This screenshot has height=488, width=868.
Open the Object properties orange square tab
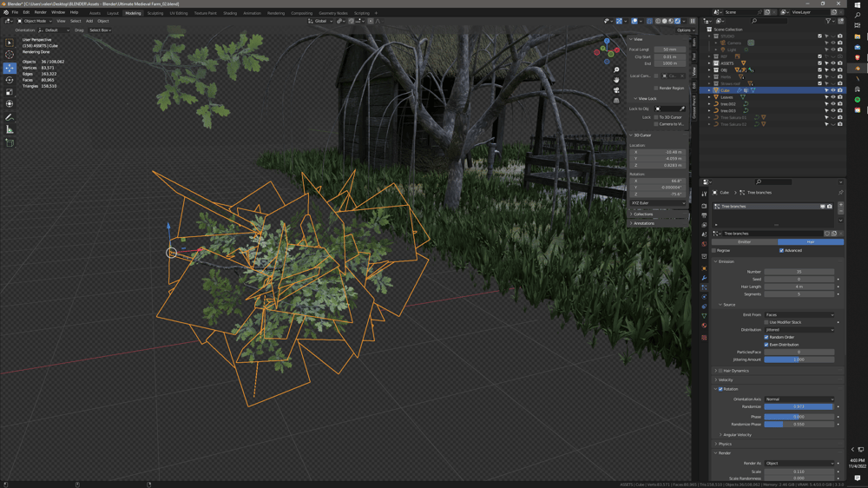[x=704, y=268]
